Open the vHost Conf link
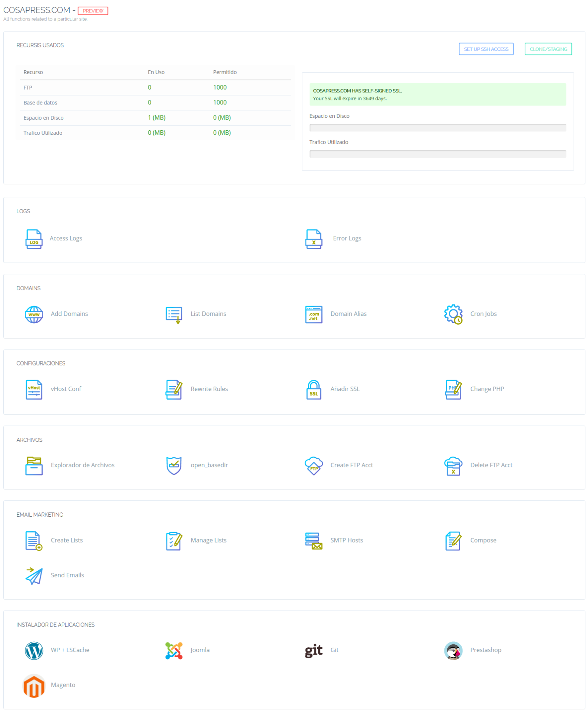Image resolution: width=588 pixels, height=711 pixels. tap(66, 389)
